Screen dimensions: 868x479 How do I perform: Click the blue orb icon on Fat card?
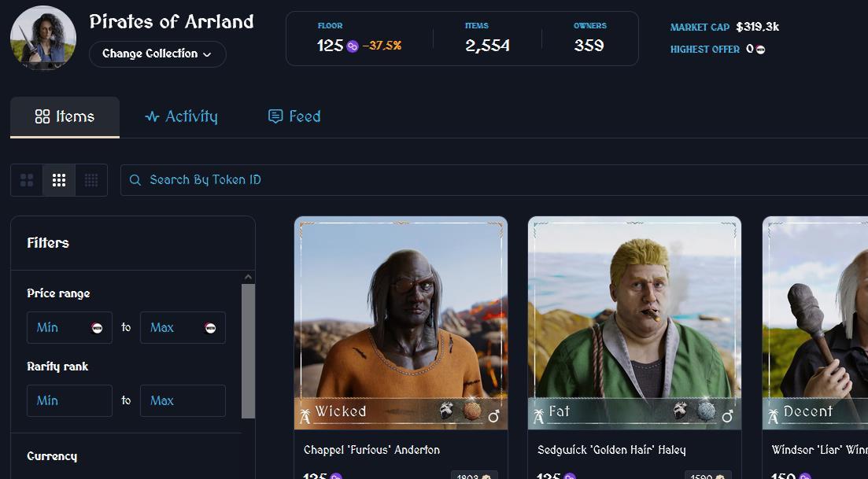(x=706, y=411)
